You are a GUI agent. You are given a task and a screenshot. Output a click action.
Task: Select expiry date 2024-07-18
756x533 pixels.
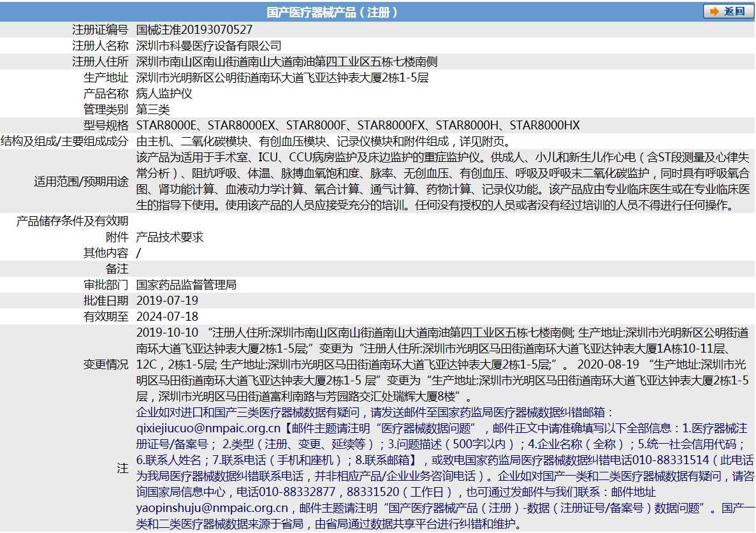click(167, 316)
